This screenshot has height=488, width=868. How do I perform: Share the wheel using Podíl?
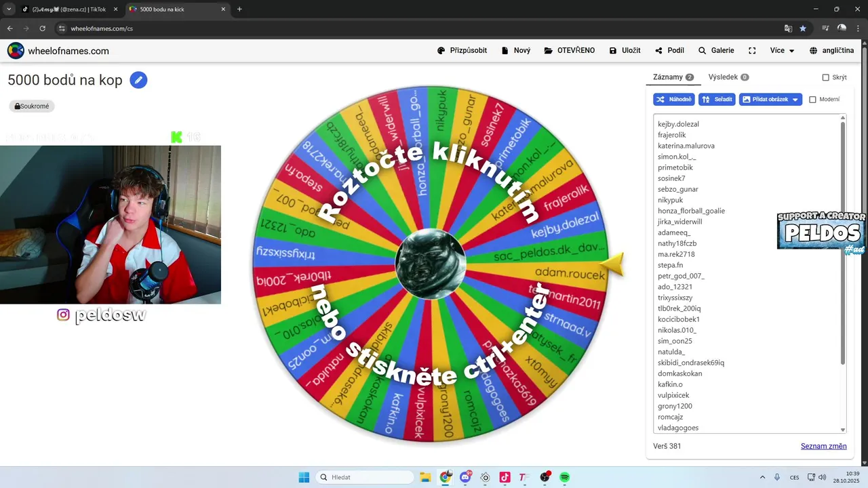670,51
